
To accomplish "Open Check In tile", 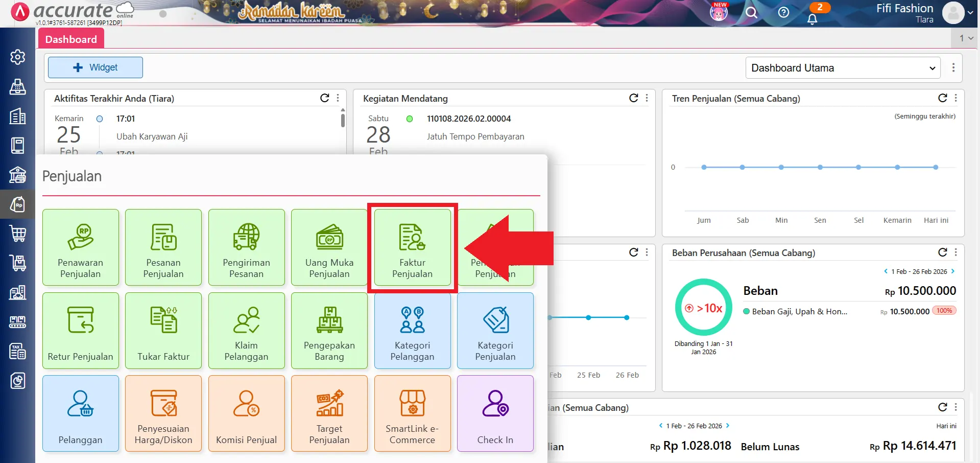I will 495,413.
